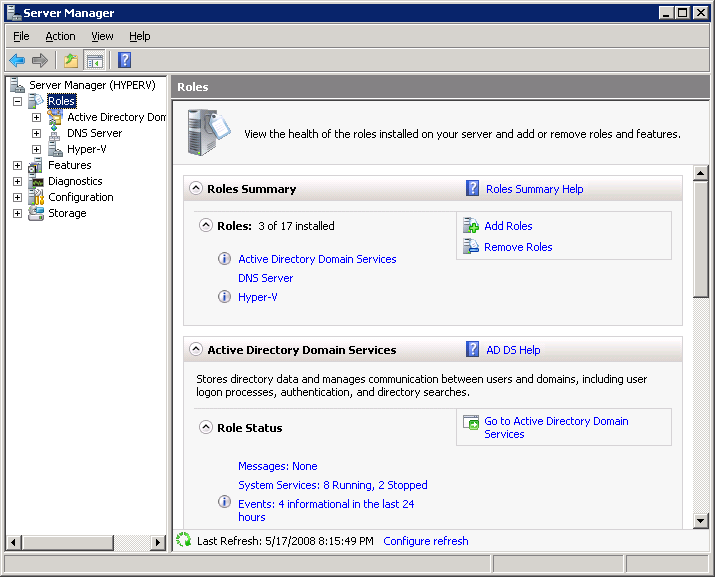715x577 pixels.
Task: Click the Diagnostics tree node icon
Action: pos(36,181)
